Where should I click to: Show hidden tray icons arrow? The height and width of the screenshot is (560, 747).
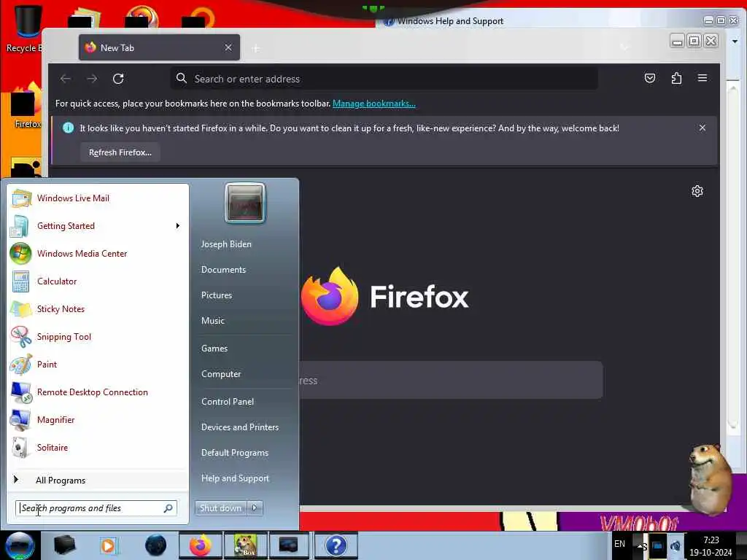[640, 545]
